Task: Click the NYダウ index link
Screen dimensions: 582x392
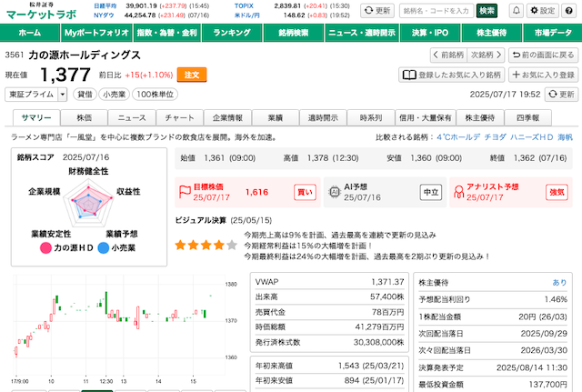Action: 104,15
